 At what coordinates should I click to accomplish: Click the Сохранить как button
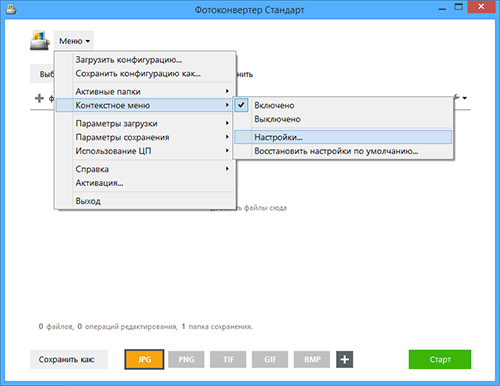[x=69, y=359]
